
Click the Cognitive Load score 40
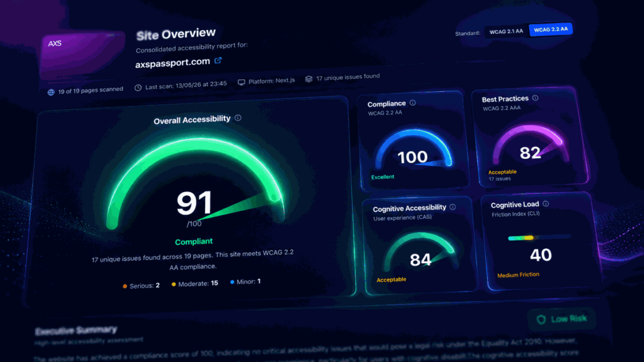[x=540, y=255]
